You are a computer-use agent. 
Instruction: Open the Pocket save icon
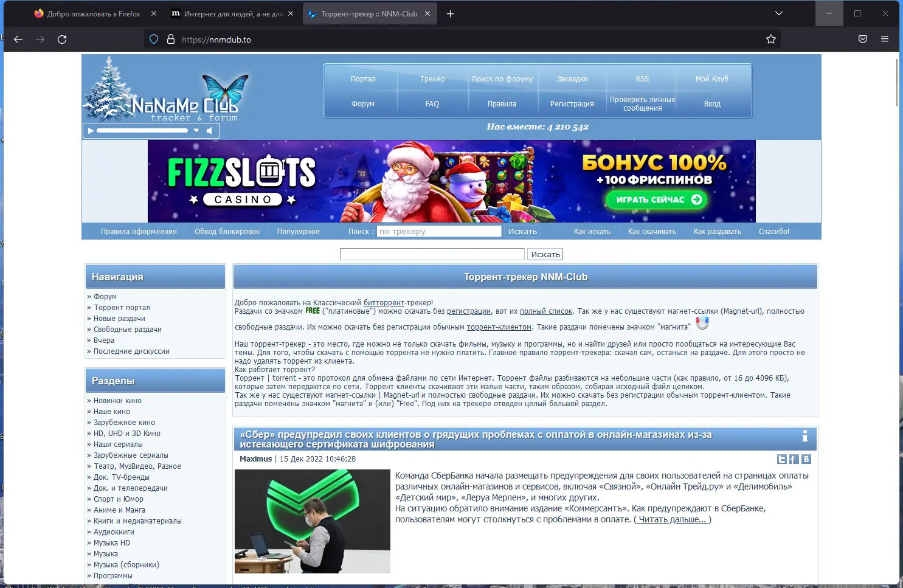(x=863, y=40)
